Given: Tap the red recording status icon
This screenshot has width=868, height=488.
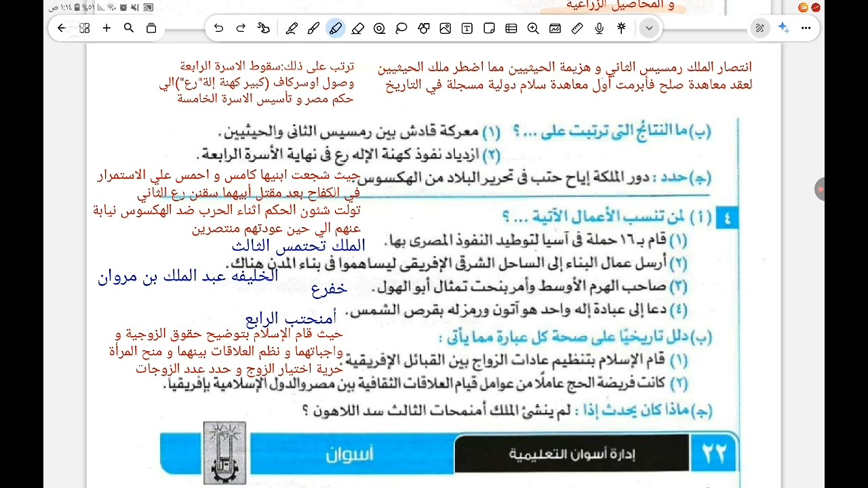Looking at the screenshot, I should [x=816, y=7].
